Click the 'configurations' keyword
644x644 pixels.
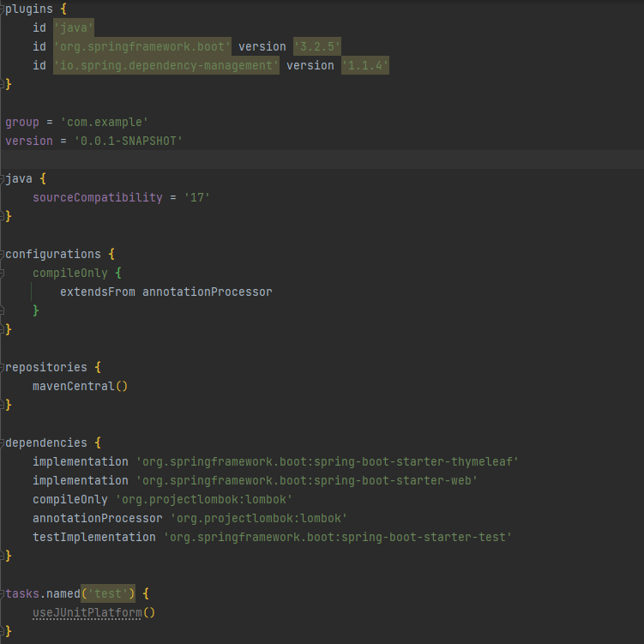point(53,254)
